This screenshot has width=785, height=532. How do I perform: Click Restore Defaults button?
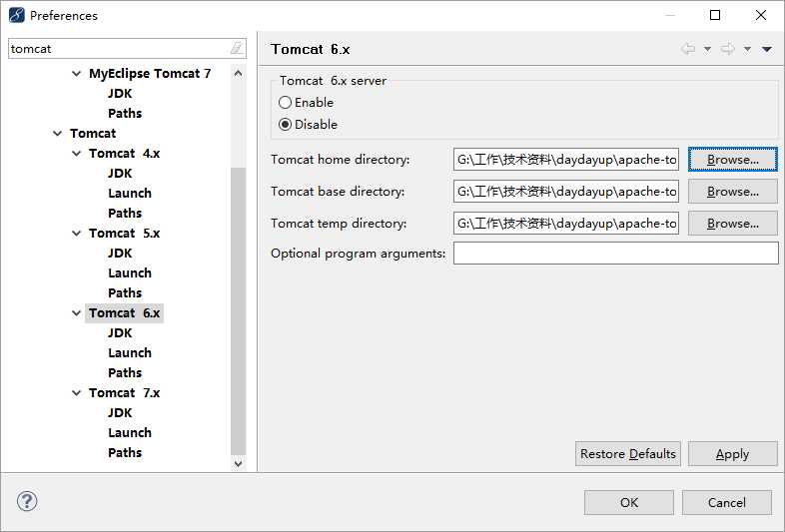628,454
